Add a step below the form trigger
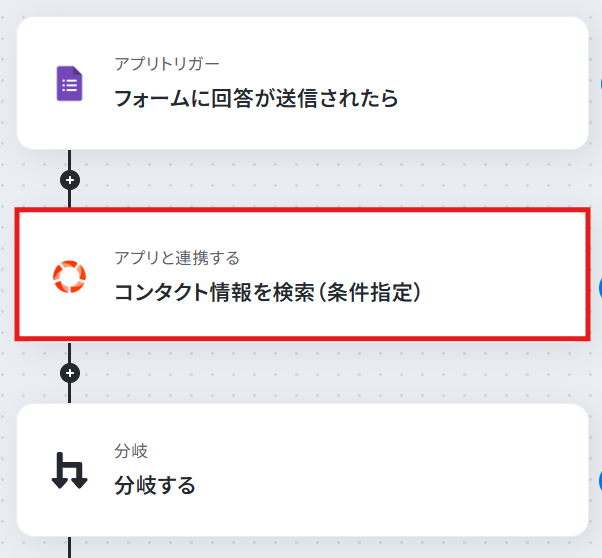 70,180
